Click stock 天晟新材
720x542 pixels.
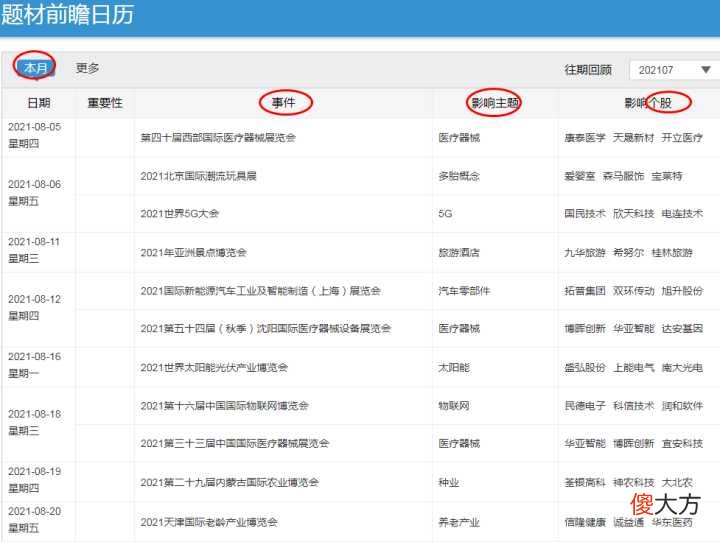click(x=633, y=138)
